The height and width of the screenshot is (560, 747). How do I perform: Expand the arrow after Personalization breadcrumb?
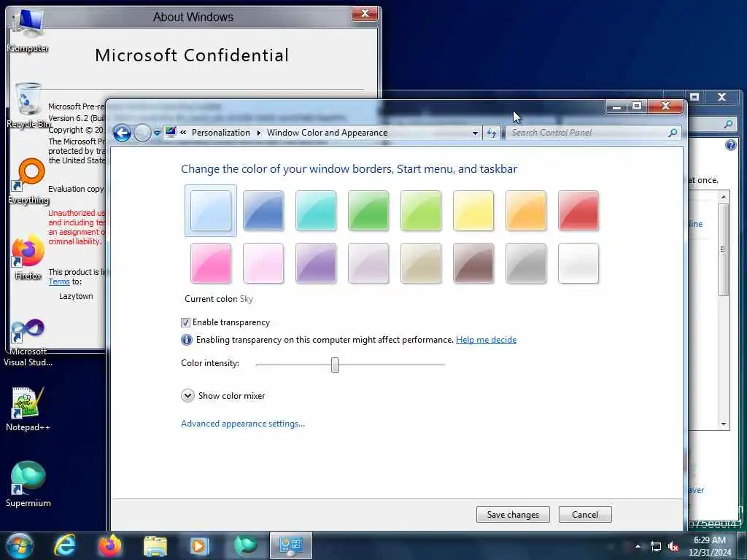258,133
